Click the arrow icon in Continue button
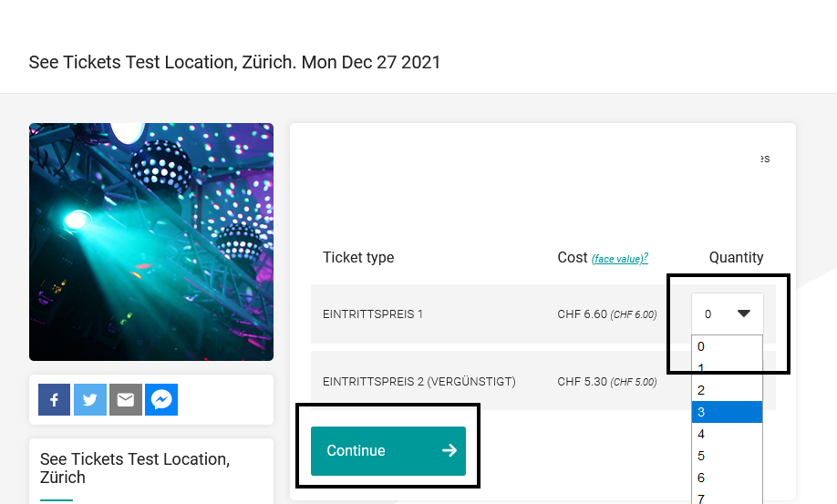This screenshot has height=504, width=837. 449,450
